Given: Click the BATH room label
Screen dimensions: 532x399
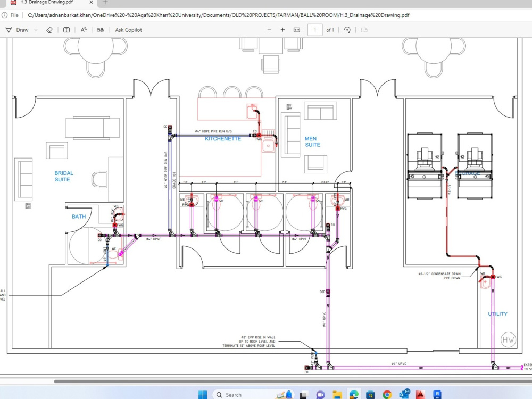Looking at the screenshot, I should pos(79,217).
